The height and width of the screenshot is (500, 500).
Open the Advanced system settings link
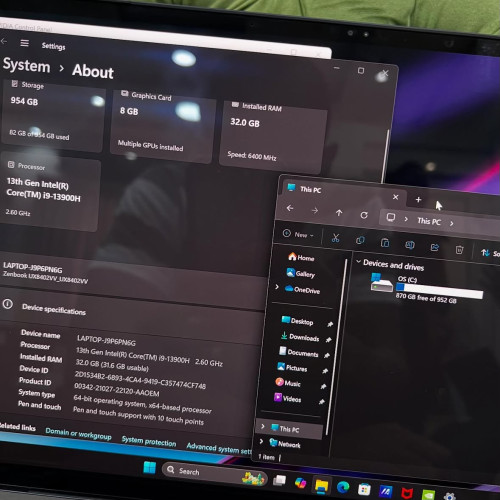pyautogui.click(x=219, y=449)
